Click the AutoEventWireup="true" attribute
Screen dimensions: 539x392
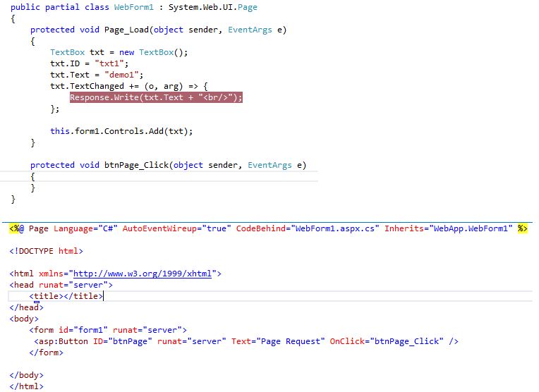click(x=176, y=229)
